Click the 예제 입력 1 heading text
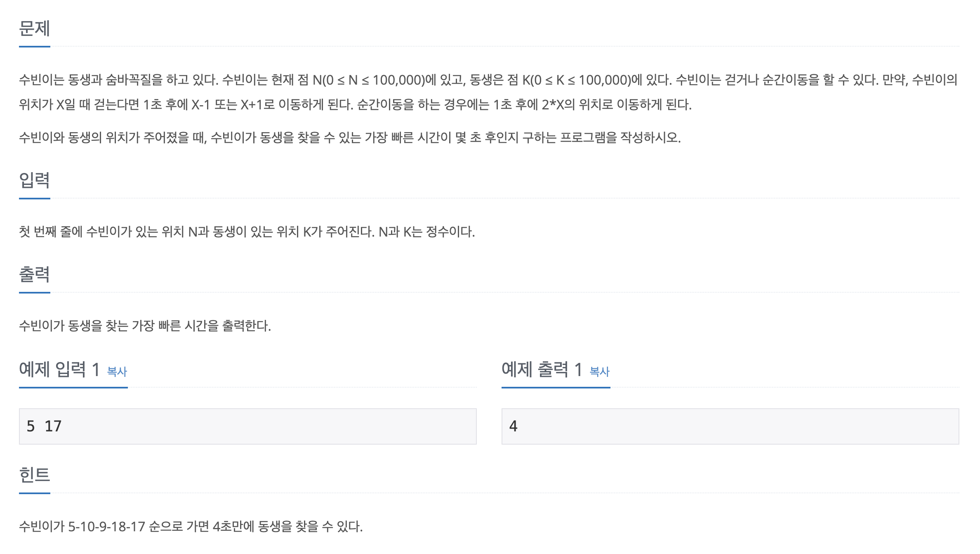Viewport: 980px width, 554px height. [59, 369]
